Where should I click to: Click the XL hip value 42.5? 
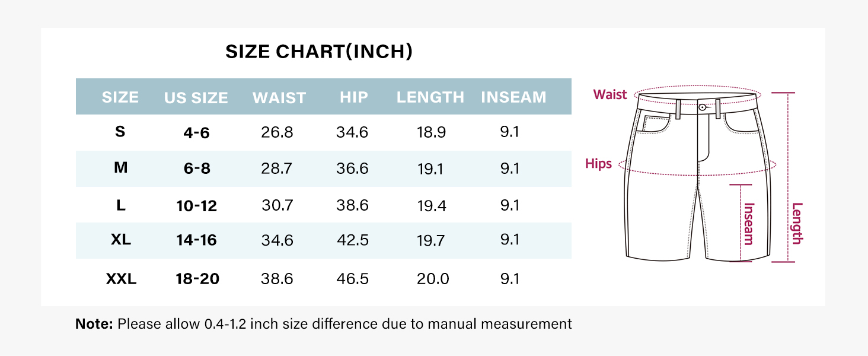352,240
